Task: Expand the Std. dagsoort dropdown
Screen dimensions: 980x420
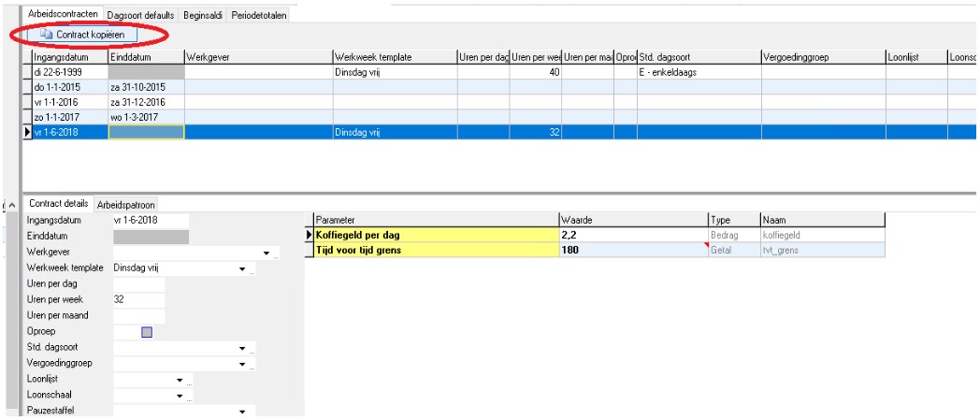Action: pos(242,349)
